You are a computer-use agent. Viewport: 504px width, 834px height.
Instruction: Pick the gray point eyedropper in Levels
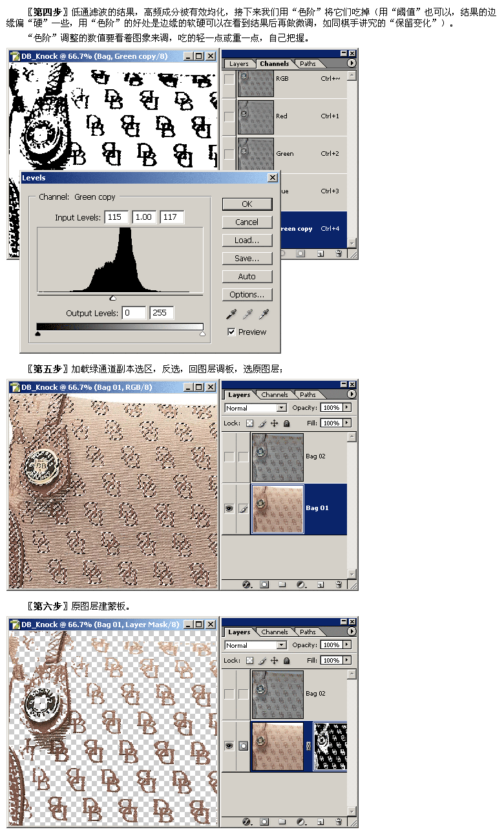(247, 314)
